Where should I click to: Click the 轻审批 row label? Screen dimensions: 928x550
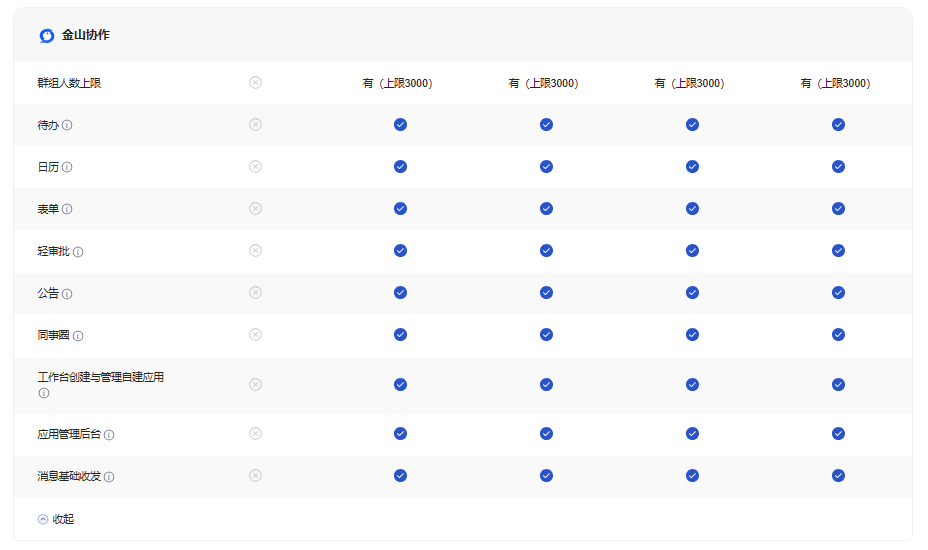[x=53, y=251]
